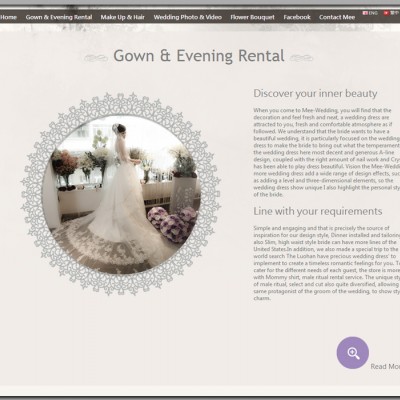Click the Read More link

coord(385,367)
